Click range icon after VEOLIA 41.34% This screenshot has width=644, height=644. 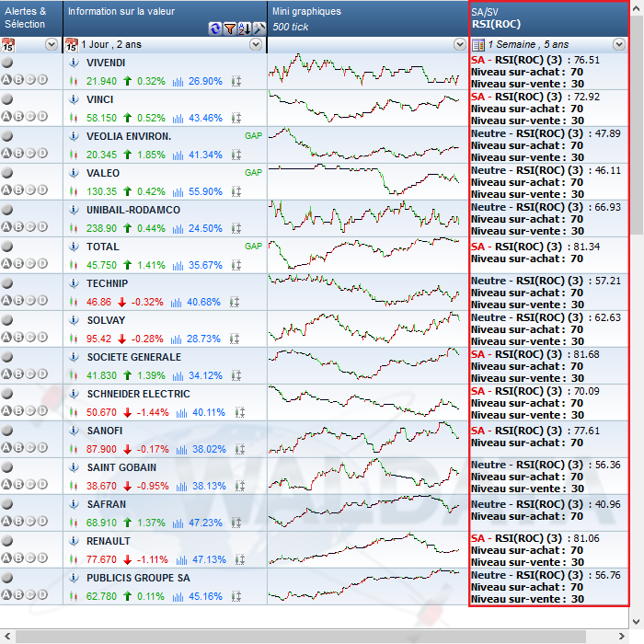tap(236, 155)
